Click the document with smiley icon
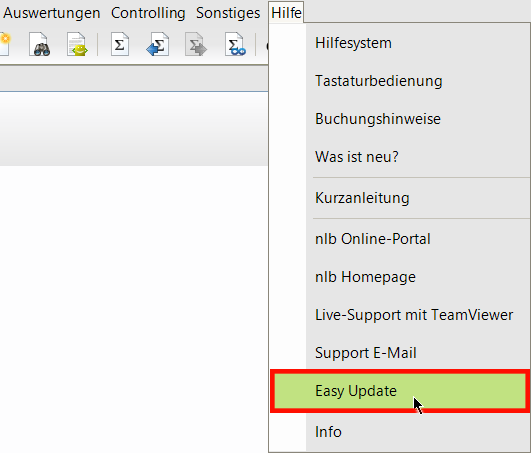 point(77,44)
